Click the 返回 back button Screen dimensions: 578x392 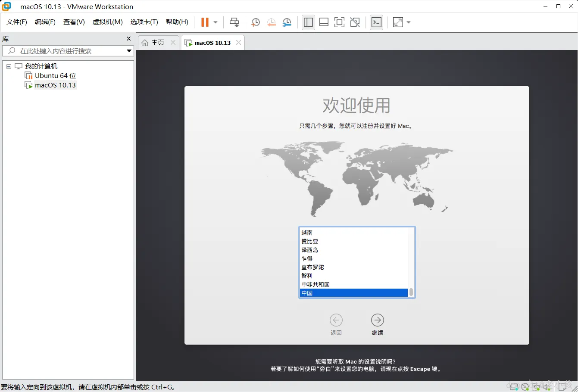coord(336,320)
